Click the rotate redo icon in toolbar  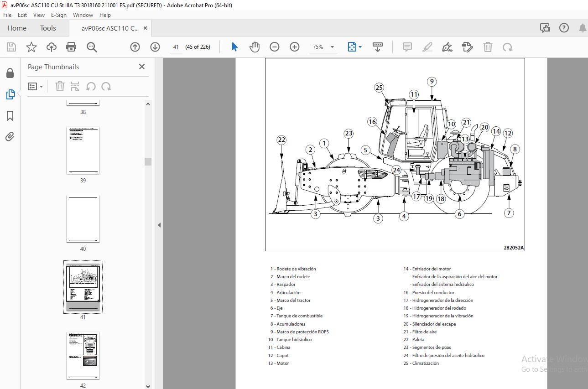[x=508, y=47]
